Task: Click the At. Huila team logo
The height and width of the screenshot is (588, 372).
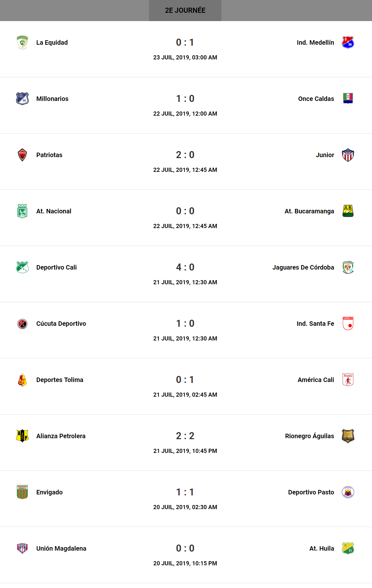Action: (348, 548)
